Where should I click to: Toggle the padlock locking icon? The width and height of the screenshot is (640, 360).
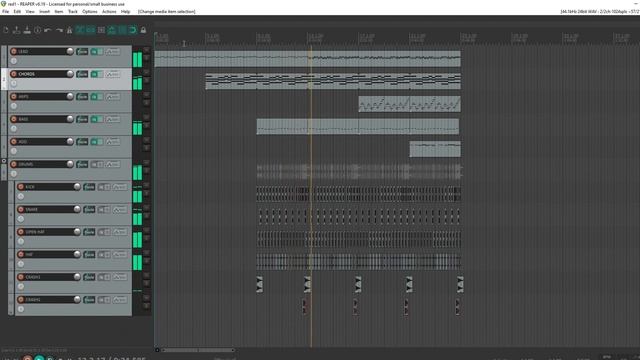[143, 30]
